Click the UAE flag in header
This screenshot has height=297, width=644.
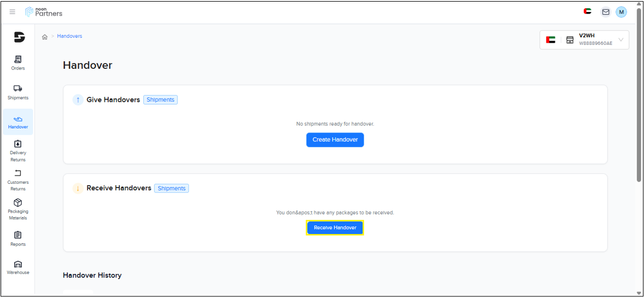[x=588, y=11]
